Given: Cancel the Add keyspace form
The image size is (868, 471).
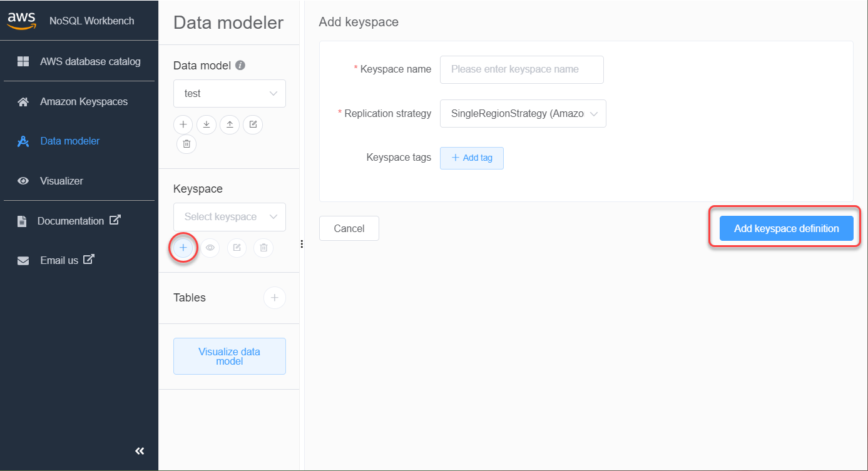Looking at the screenshot, I should coord(349,228).
